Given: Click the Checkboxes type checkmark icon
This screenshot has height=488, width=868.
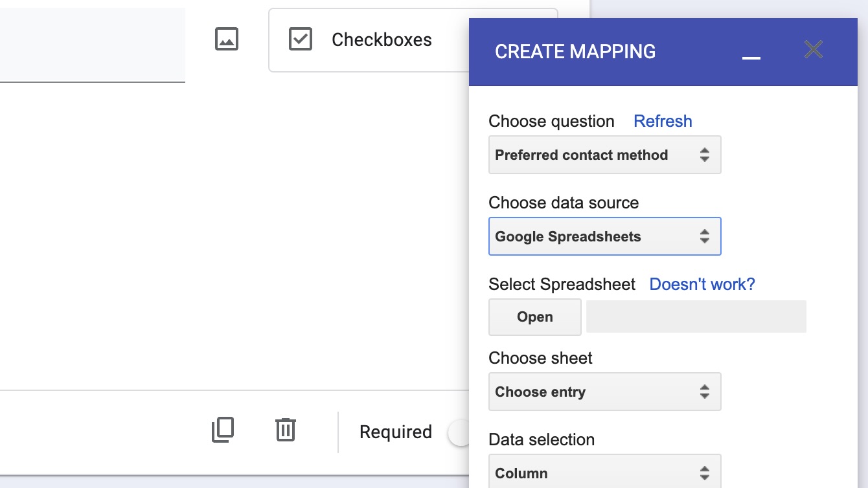Looking at the screenshot, I should tap(301, 39).
